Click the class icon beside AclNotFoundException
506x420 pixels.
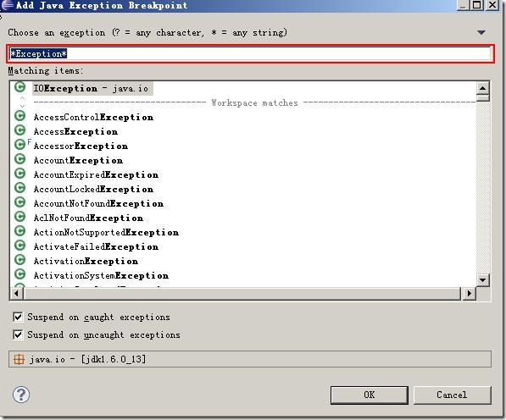tap(20, 217)
